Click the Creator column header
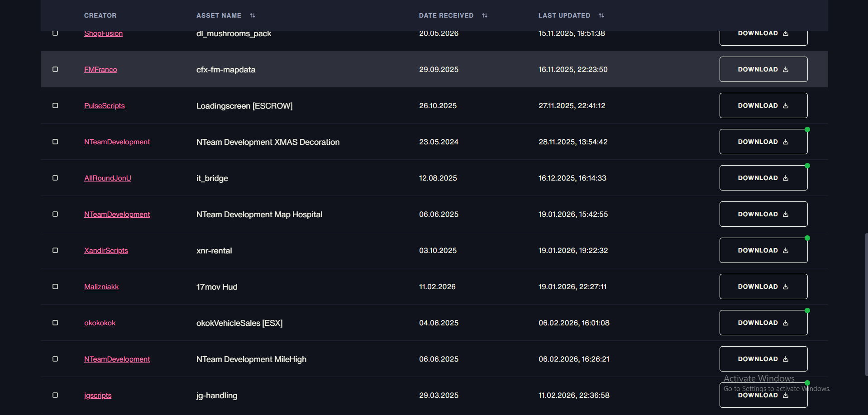The height and width of the screenshot is (415, 868). 100,15
